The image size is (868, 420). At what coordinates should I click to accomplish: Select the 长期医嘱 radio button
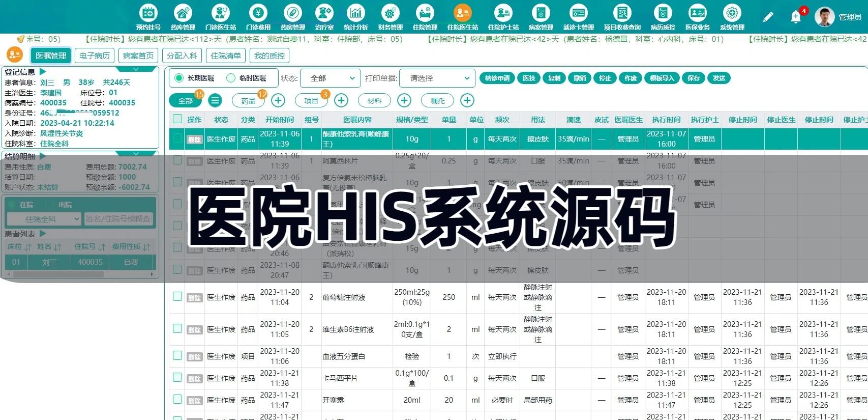point(179,78)
